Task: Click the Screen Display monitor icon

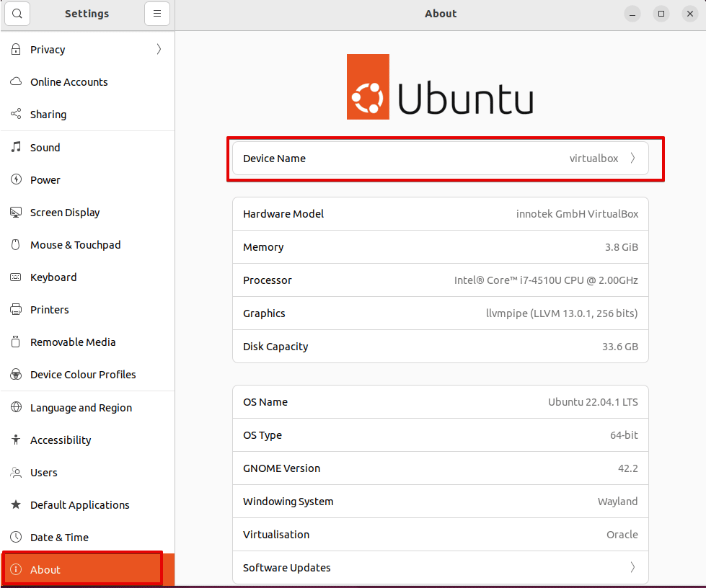Action: point(16,212)
